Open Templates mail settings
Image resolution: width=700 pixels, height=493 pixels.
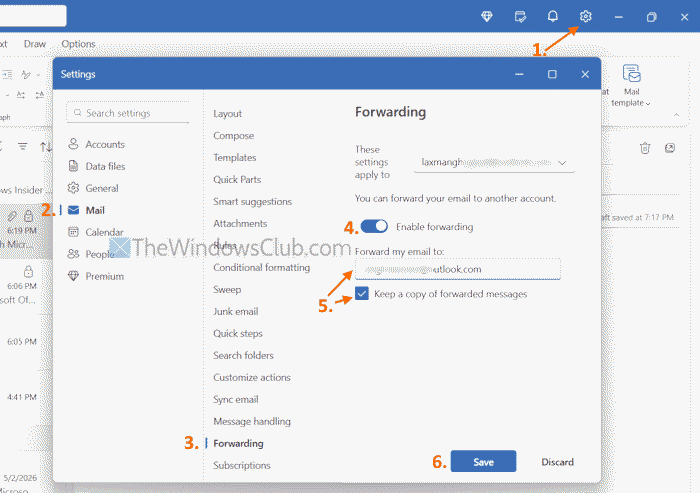pos(235,157)
